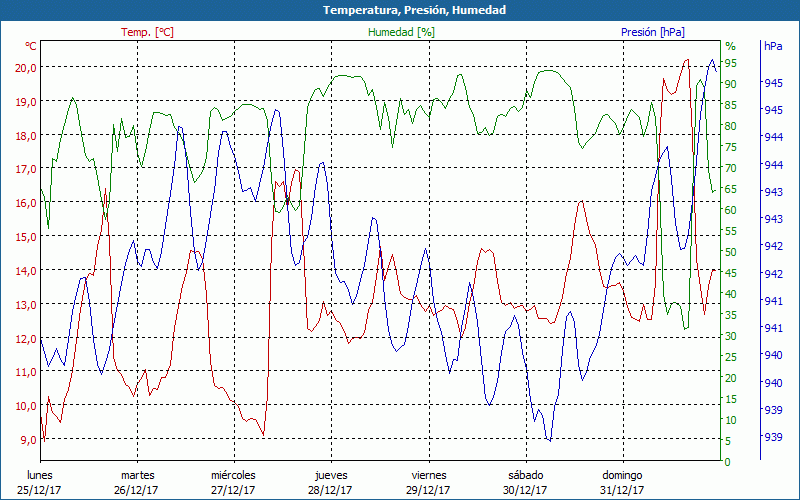Click the 15,0 temperature axis tick
Image resolution: width=800 pixels, height=500 pixels.
click(26, 236)
